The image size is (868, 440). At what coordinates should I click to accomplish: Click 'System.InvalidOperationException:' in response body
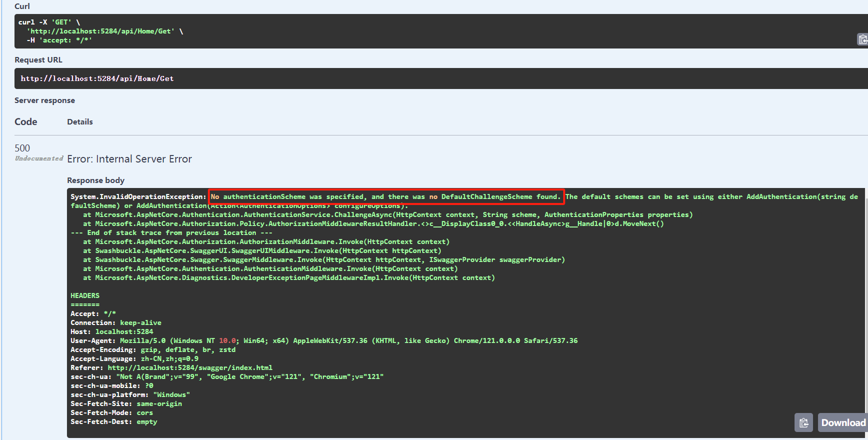(138, 196)
